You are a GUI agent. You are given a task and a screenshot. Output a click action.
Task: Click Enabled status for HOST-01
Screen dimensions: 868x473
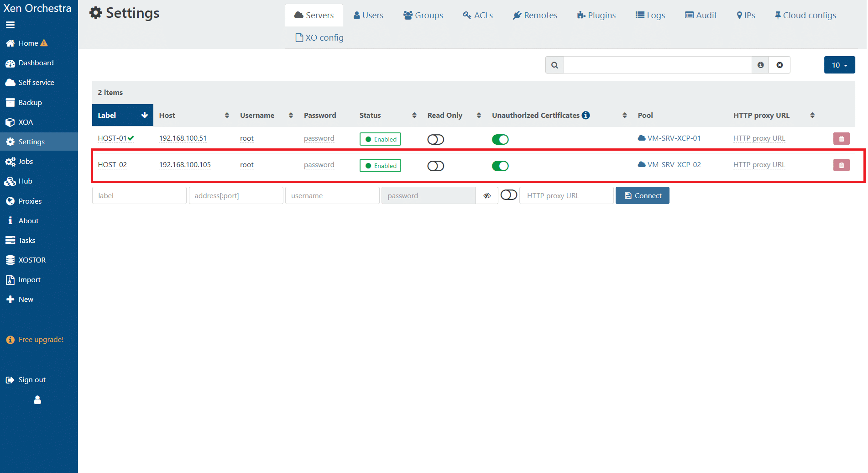click(380, 139)
